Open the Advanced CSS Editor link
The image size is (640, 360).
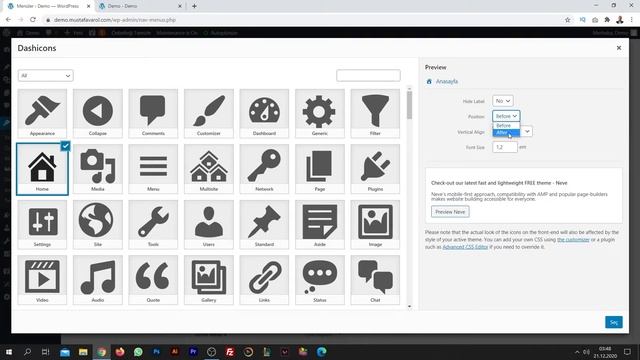465,247
